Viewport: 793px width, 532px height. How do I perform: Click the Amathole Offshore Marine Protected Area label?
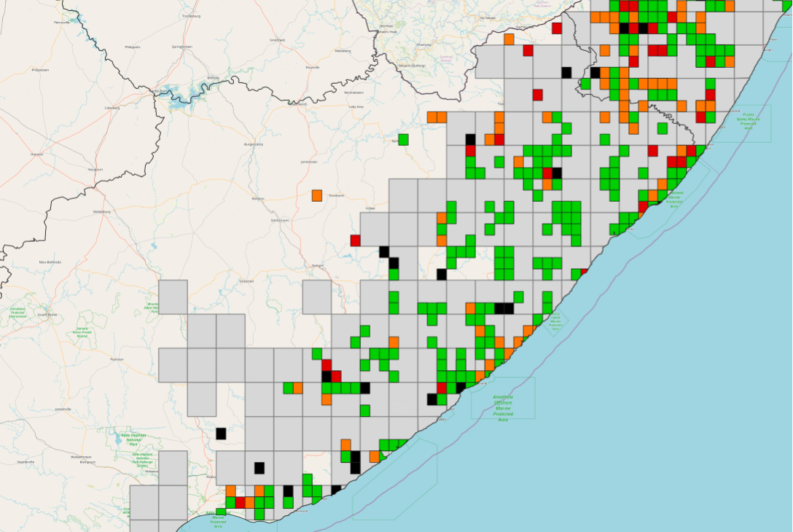click(503, 408)
